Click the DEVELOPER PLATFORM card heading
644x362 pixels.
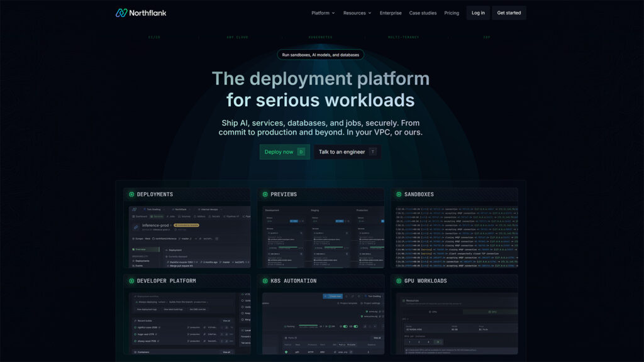tap(166, 281)
